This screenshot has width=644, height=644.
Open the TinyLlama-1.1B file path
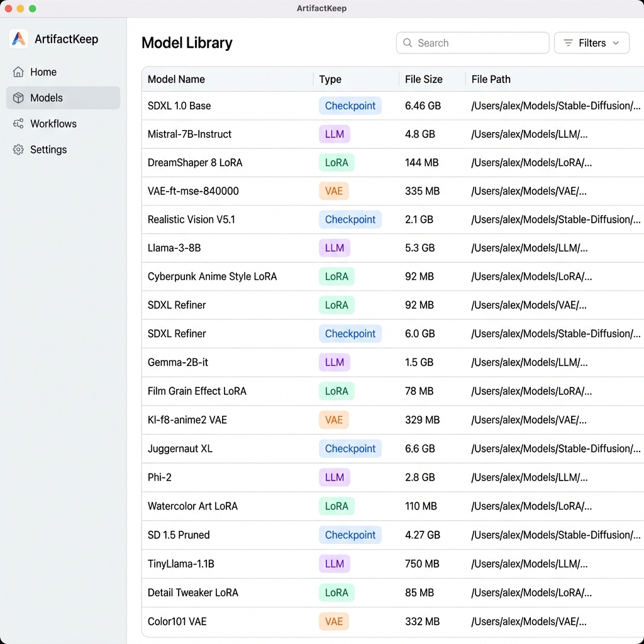[529, 564]
